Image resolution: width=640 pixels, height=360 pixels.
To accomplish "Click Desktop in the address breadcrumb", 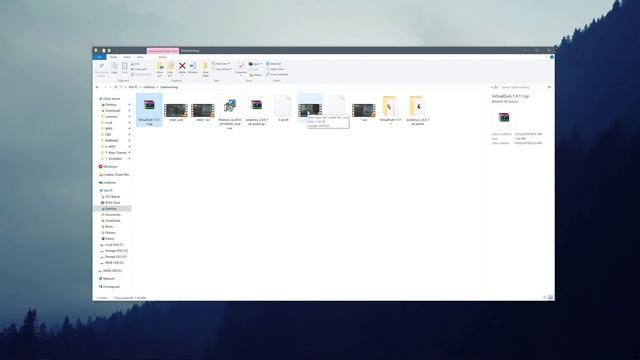I will point(149,87).
